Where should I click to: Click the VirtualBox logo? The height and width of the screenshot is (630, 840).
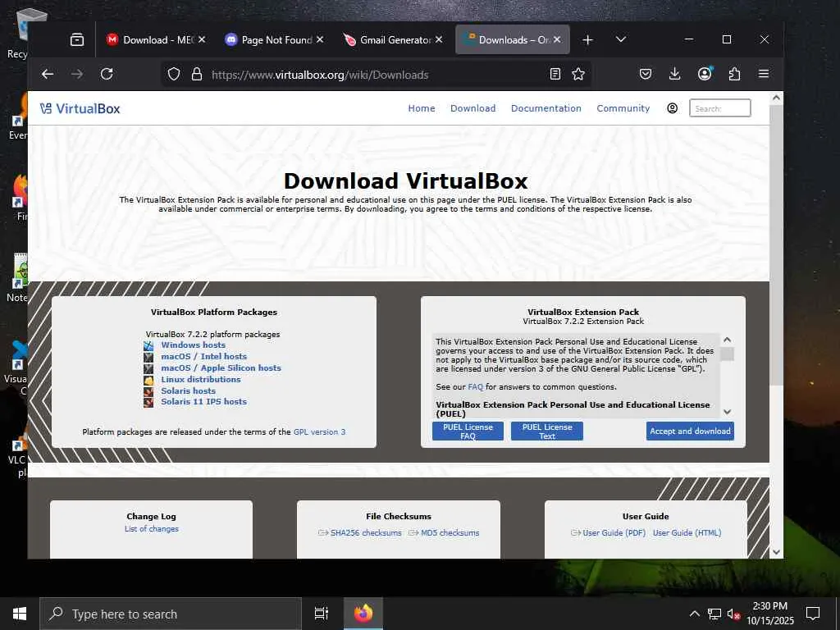[x=80, y=109]
